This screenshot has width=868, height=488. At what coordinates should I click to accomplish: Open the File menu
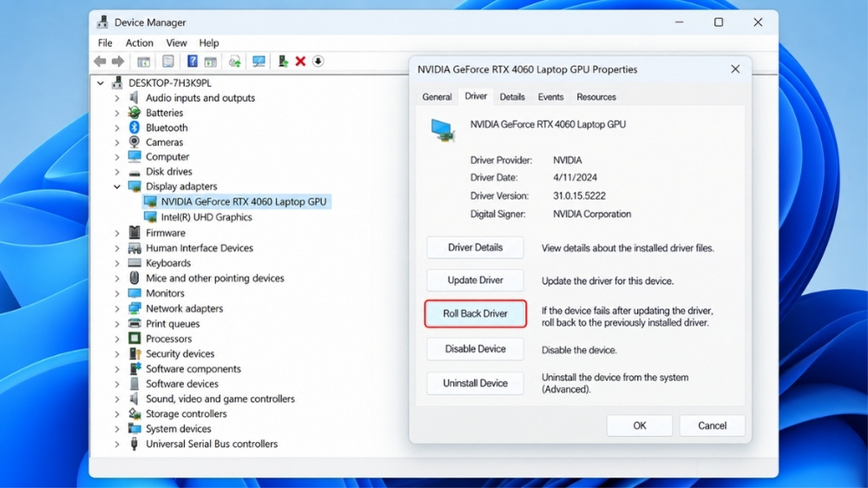(x=105, y=43)
